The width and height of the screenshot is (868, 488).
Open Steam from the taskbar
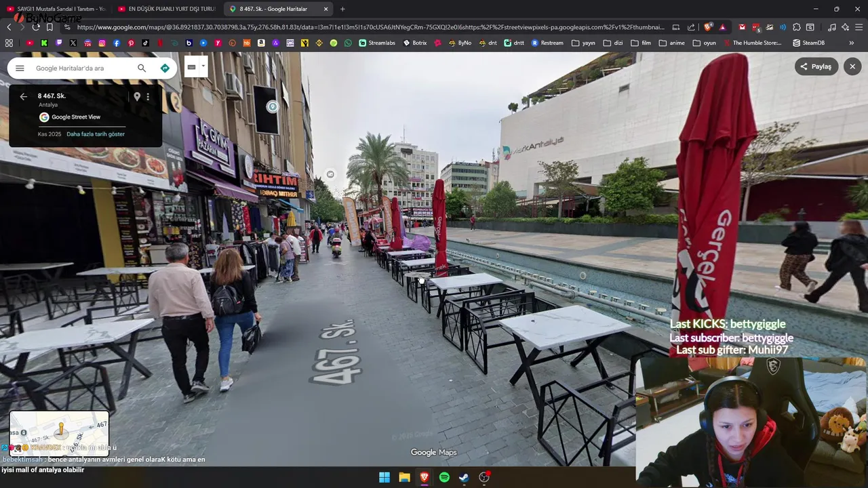[464, 477]
